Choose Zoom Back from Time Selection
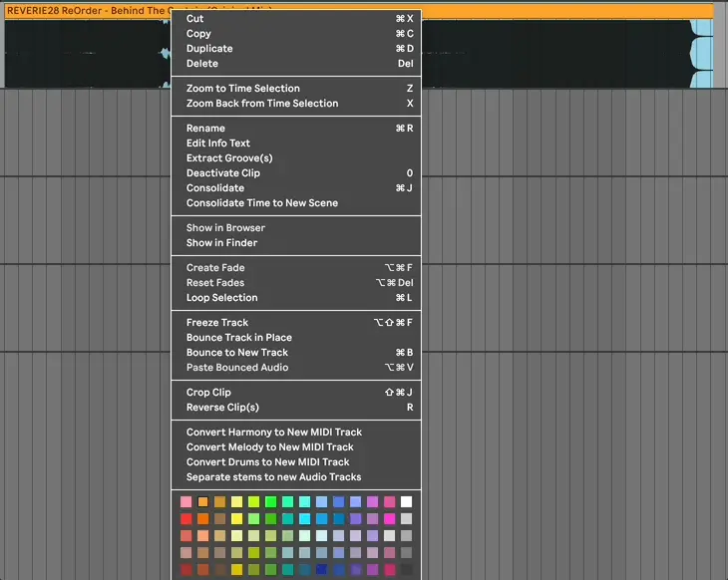The height and width of the screenshot is (580, 728). pos(296,103)
